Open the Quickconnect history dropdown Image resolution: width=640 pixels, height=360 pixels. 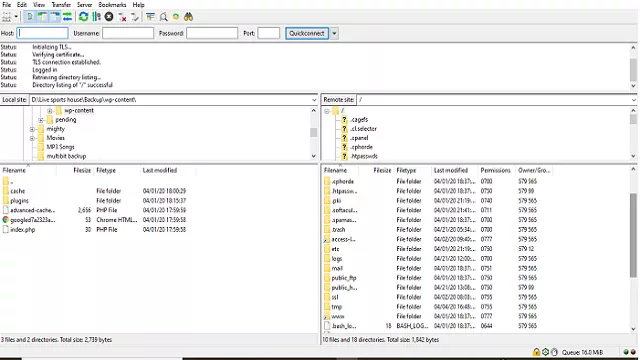(x=334, y=33)
